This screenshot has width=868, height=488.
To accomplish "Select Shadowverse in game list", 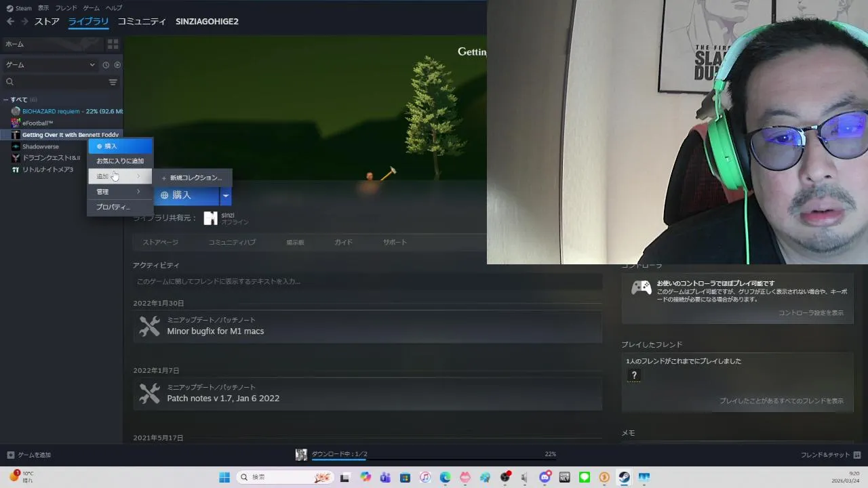I will [x=41, y=146].
